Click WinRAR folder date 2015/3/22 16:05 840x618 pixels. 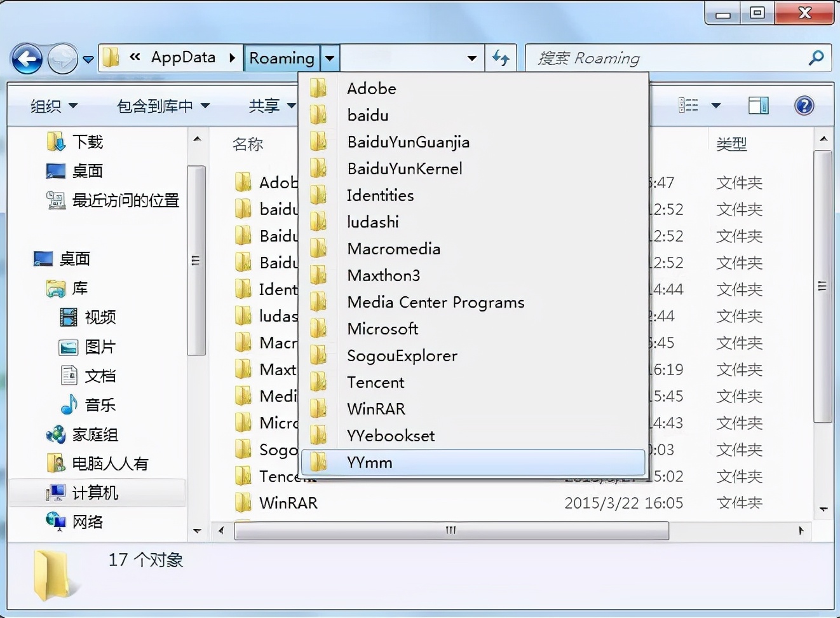click(x=623, y=503)
